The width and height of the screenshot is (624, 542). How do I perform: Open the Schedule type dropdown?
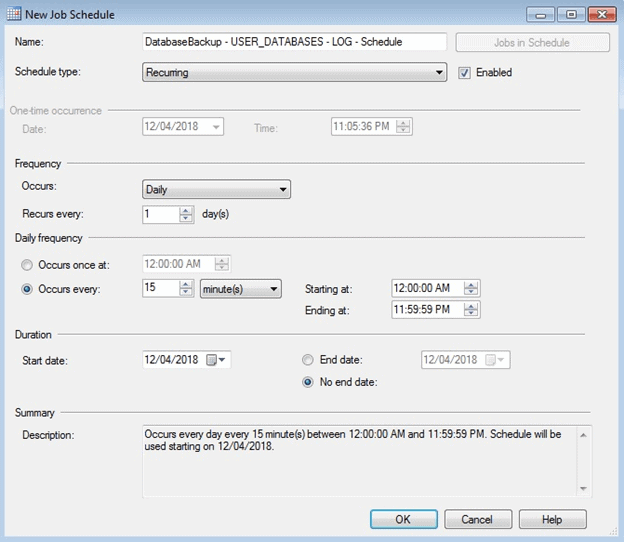pyautogui.click(x=294, y=72)
